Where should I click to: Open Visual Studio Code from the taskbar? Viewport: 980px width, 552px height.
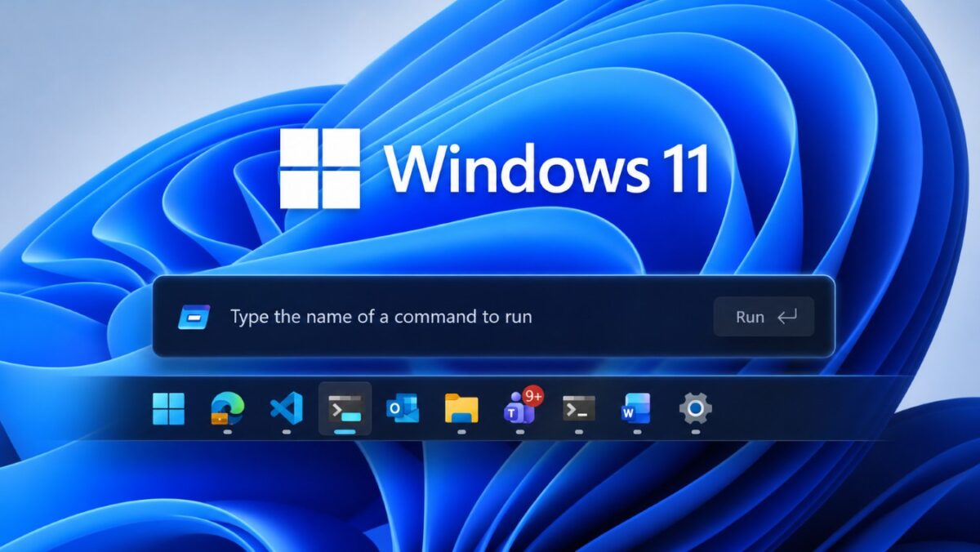(x=287, y=407)
